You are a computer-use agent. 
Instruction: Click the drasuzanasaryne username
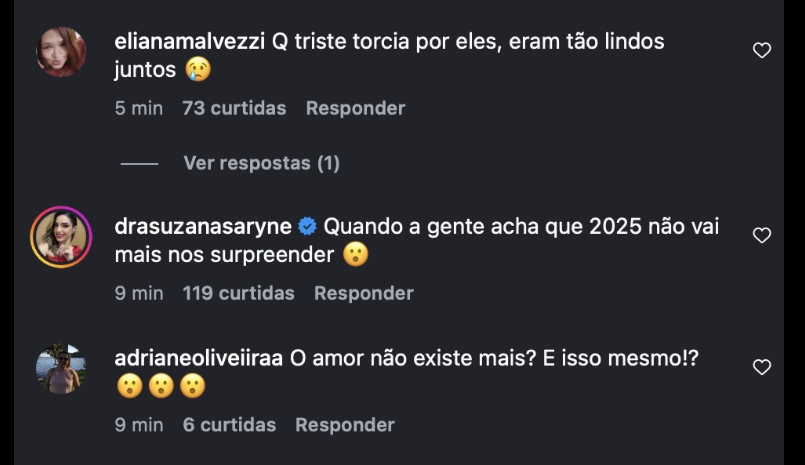click(203, 227)
